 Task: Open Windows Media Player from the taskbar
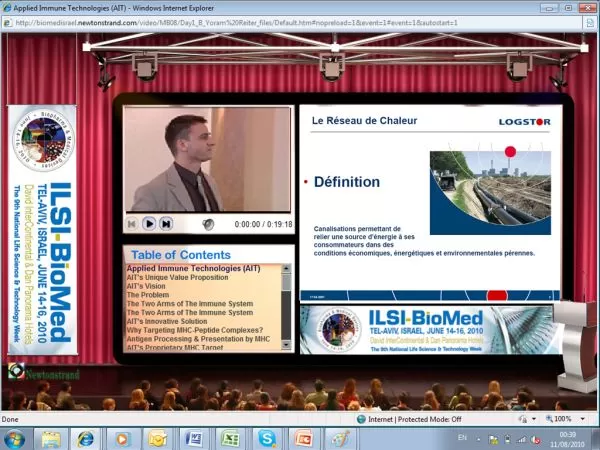pos(122,439)
